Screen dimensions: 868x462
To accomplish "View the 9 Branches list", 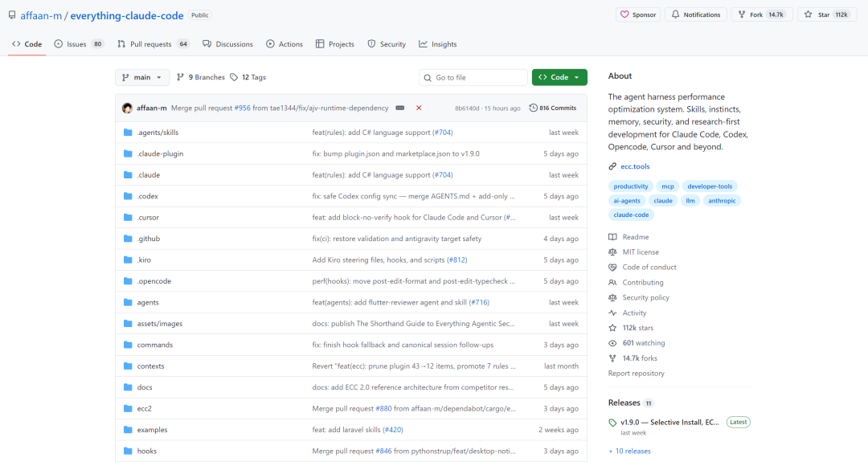I will point(201,77).
